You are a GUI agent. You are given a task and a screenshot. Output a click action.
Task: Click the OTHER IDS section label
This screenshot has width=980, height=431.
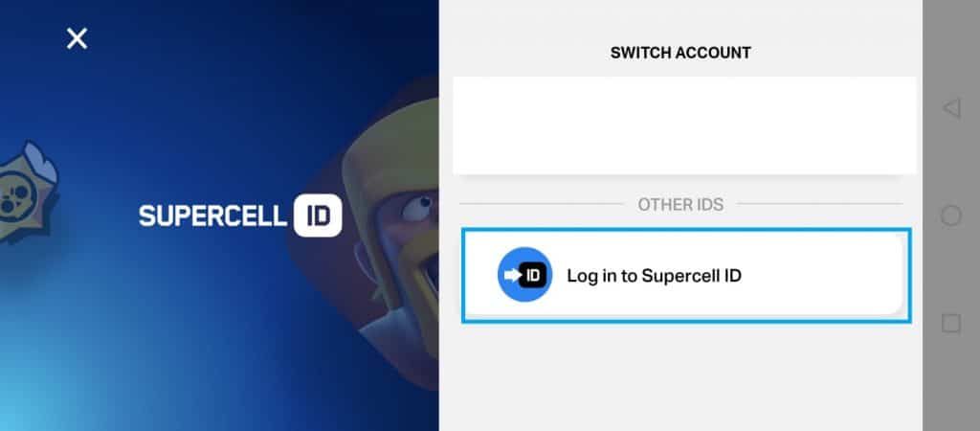tap(680, 205)
